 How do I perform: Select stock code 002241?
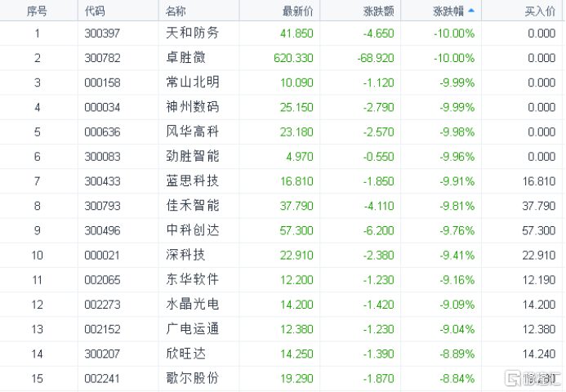[x=102, y=379]
